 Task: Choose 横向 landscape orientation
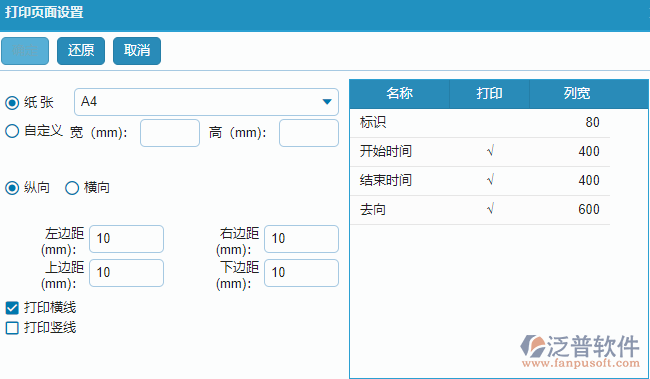72,188
